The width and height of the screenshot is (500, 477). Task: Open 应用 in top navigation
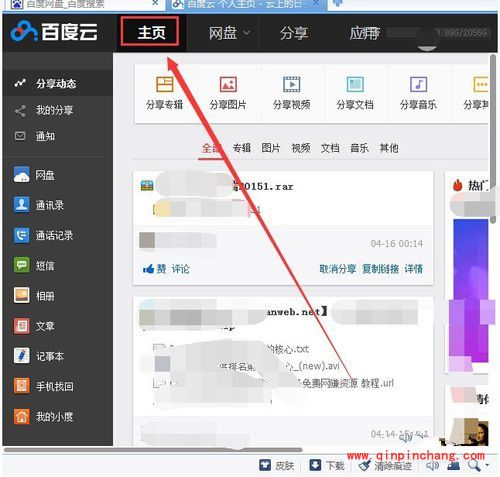click(x=364, y=33)
